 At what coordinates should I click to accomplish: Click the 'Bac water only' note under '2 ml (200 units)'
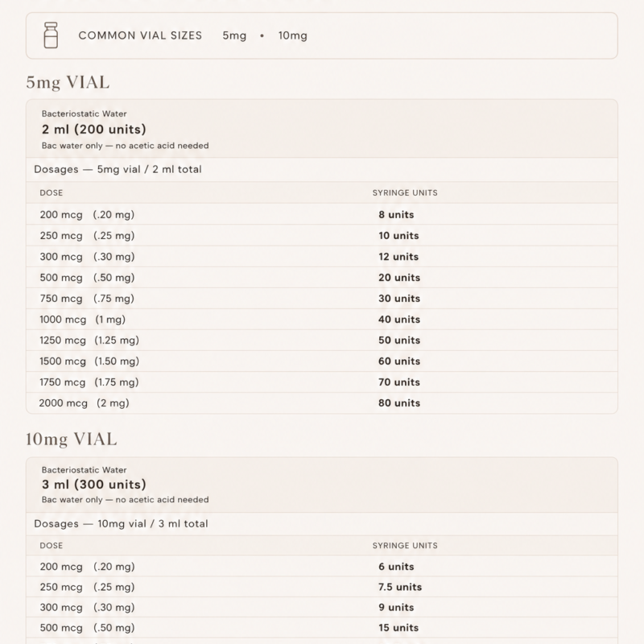click(126, 146)
